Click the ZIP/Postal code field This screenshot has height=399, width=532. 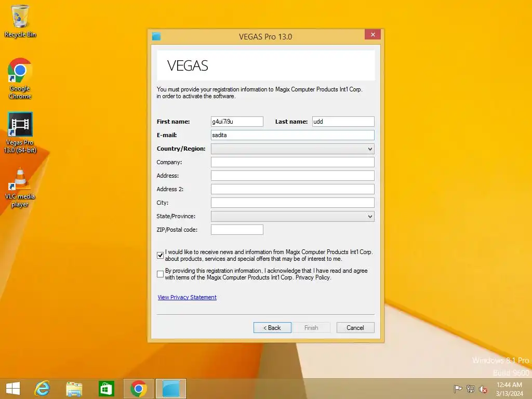237,230
